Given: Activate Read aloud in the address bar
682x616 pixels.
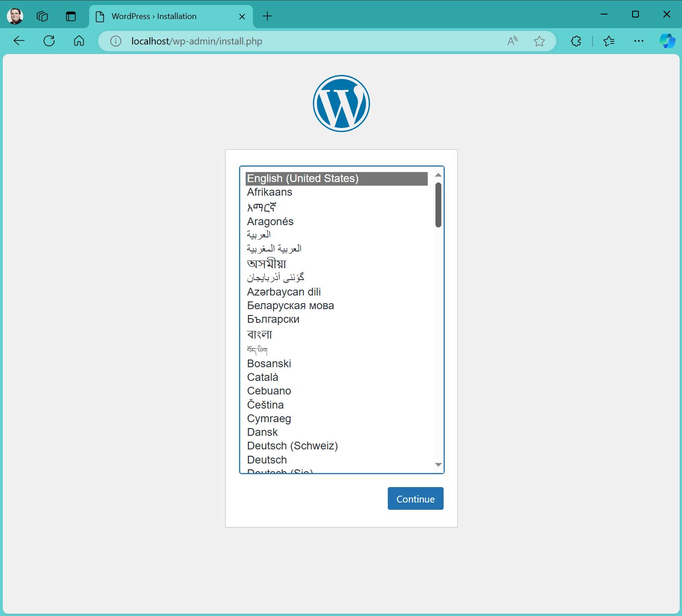Looking at the screenshot, I should click(512, 41).
